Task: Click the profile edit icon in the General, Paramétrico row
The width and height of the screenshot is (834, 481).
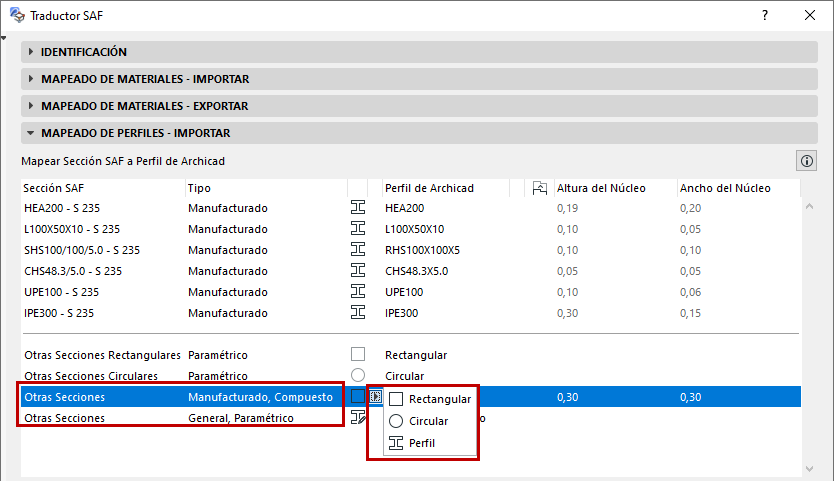Action: click(358, 418)
